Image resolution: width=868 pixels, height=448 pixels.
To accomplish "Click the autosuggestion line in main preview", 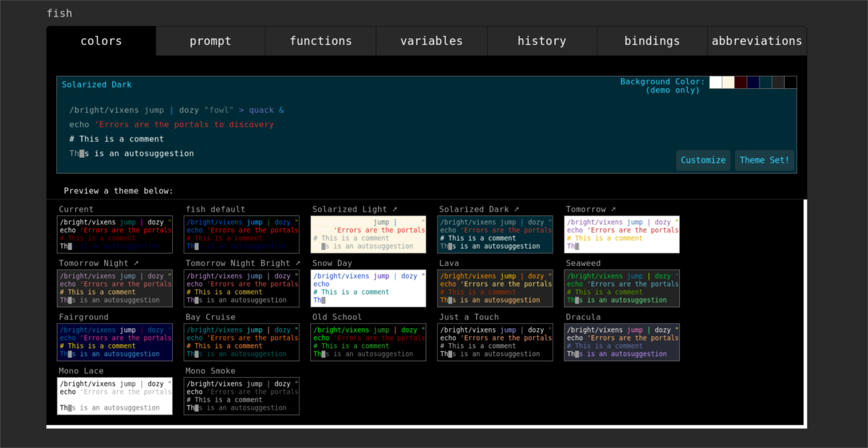I will (x=132, y=153).
